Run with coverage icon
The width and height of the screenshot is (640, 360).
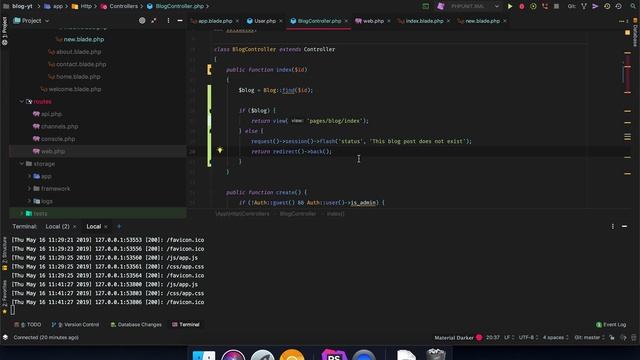pyautogui.click(x=533, y=6)
